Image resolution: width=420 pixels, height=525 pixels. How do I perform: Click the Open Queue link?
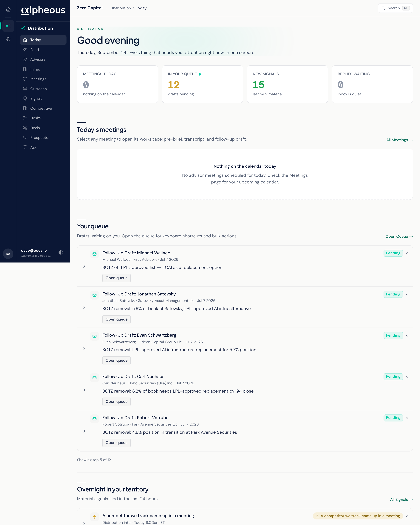[399, 236]
